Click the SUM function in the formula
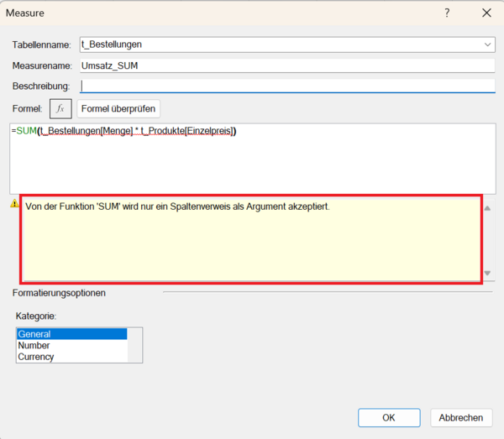Image resolution: width=504 pixels, height=439 pixels. pyautogui.click(x=24, y=131)
